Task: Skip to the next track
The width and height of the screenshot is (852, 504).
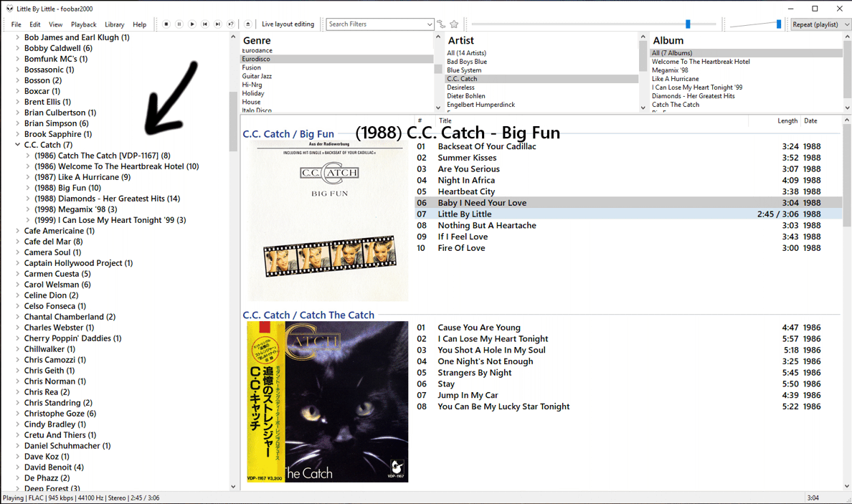Action: (x=218, y=24)
